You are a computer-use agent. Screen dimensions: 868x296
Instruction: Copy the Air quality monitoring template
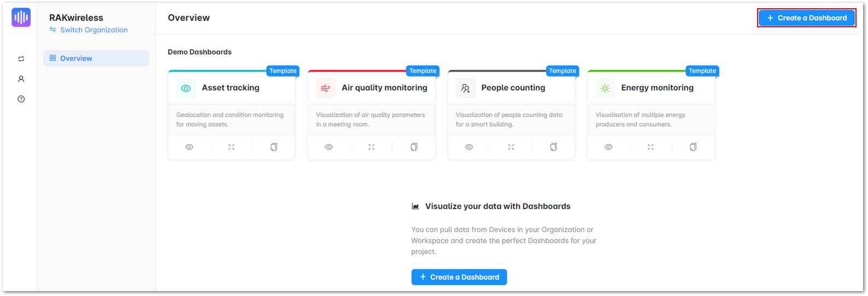[x=414, y=147]
